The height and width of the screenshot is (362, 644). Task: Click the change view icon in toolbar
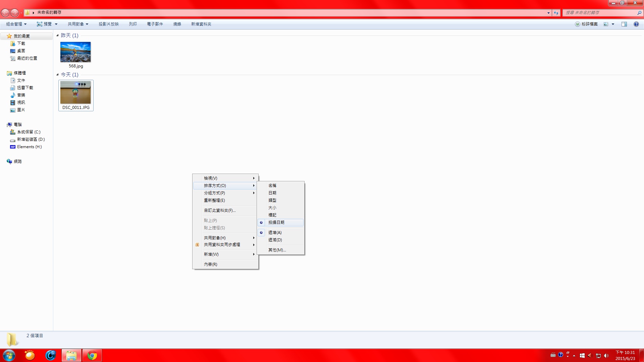coord(606,24)
